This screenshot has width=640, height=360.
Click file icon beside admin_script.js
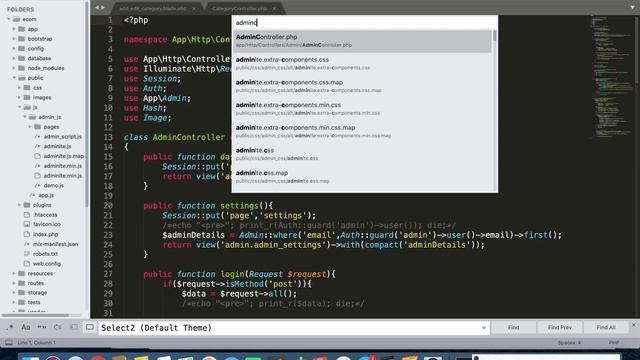coord(38,136)
